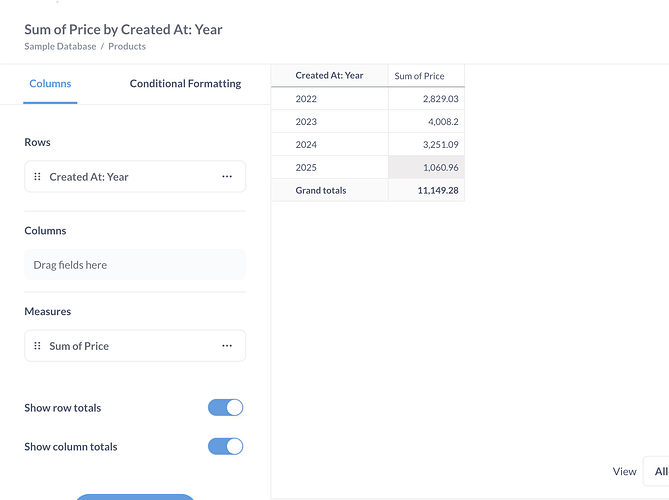Open the three-dot menu for Created At: Year

coord(227,177)
